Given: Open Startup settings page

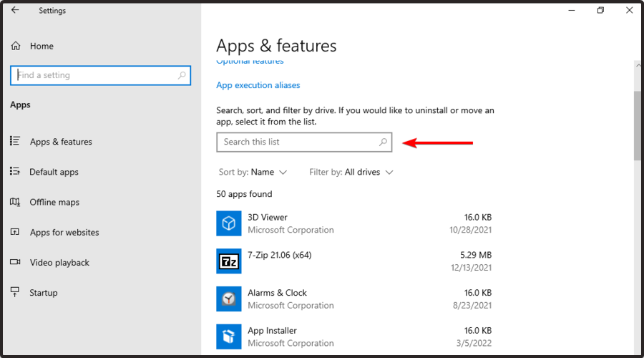Looking at the screenshot, I should (x=43, y=293).
